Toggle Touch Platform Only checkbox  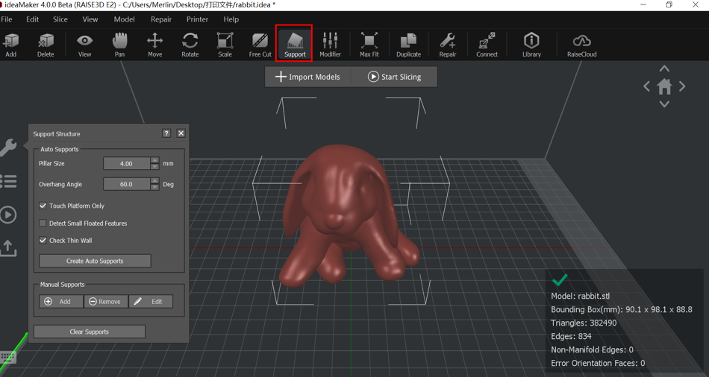43,205
